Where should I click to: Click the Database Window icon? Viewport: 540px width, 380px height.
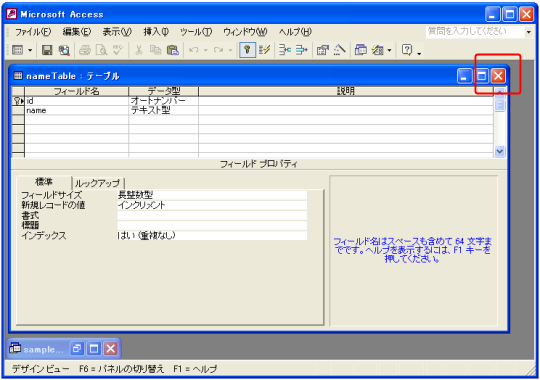[x=361, y=50]
